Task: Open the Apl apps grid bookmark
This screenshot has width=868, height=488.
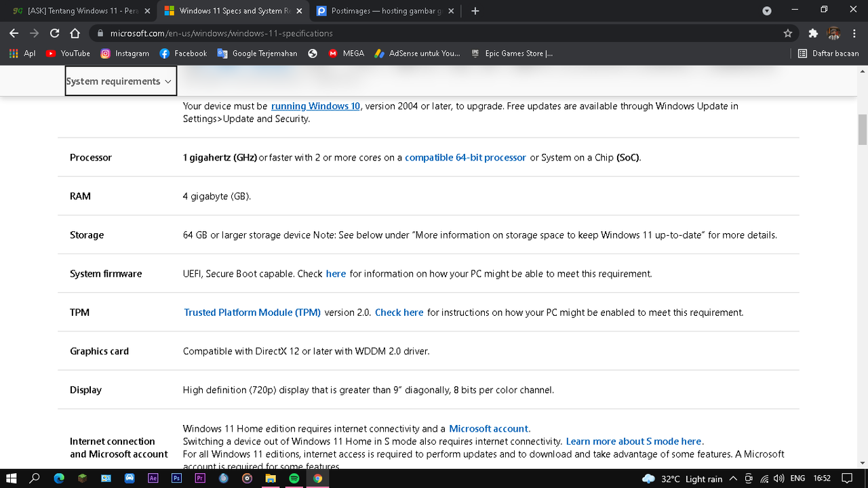Action: (22, 53)
